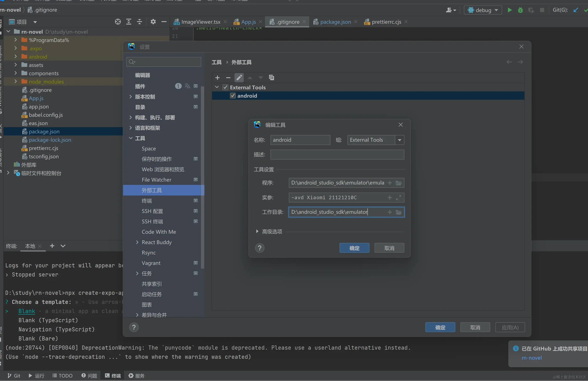Expand the arguments field editor

tap(399, 198)
